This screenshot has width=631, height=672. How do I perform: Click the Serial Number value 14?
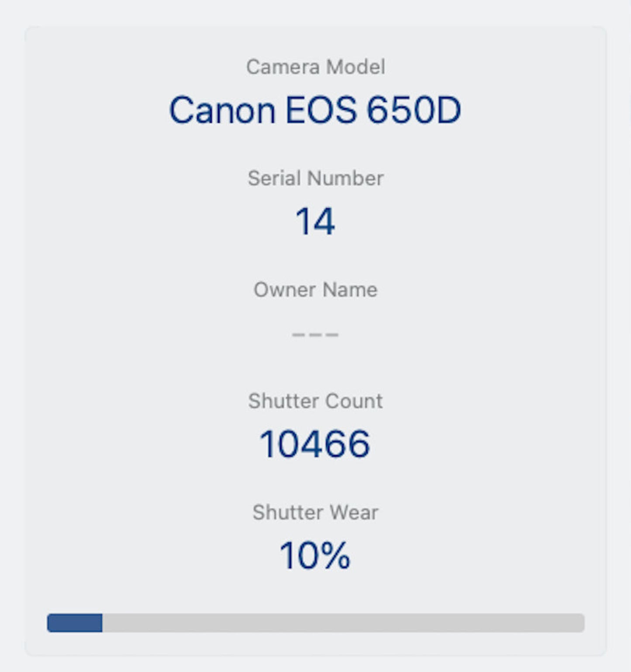pos(315,221)
